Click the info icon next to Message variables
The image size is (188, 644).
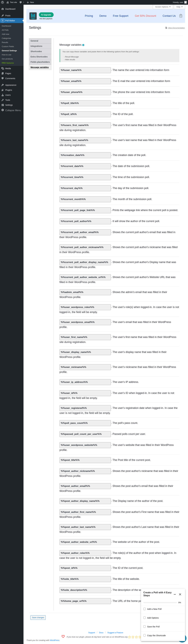tap(83, 45)
